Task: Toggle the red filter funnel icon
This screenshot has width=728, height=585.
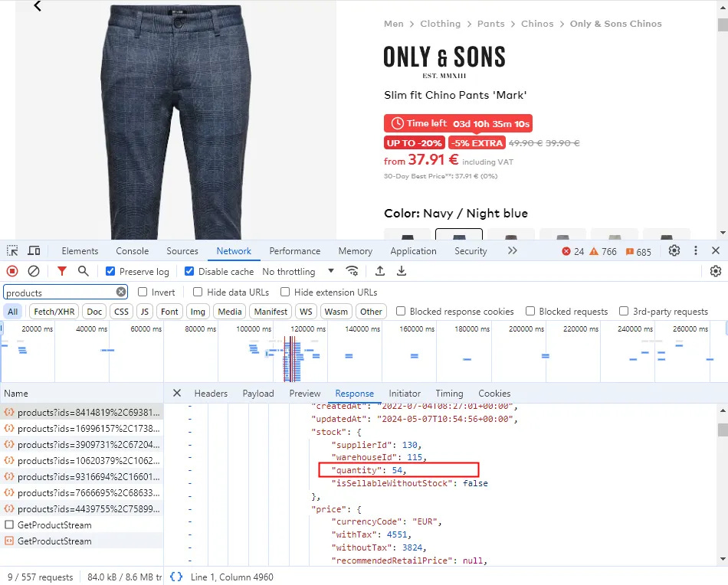Action: click(x=62, y=271)
